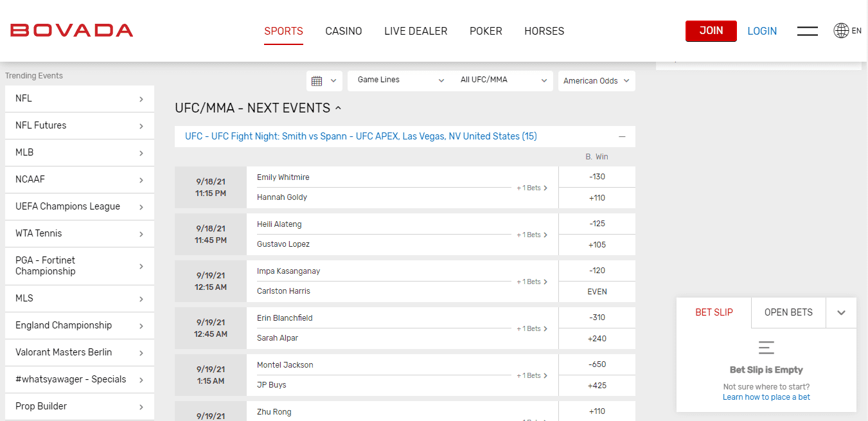Switch to the Casino tab

(344, 31)
